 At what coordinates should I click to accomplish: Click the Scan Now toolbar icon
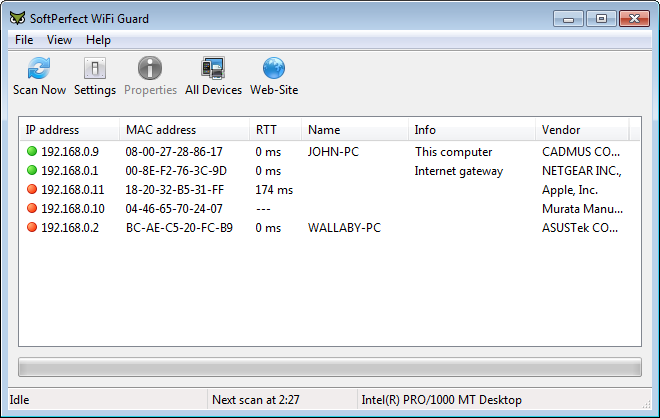tap(39, 69)
